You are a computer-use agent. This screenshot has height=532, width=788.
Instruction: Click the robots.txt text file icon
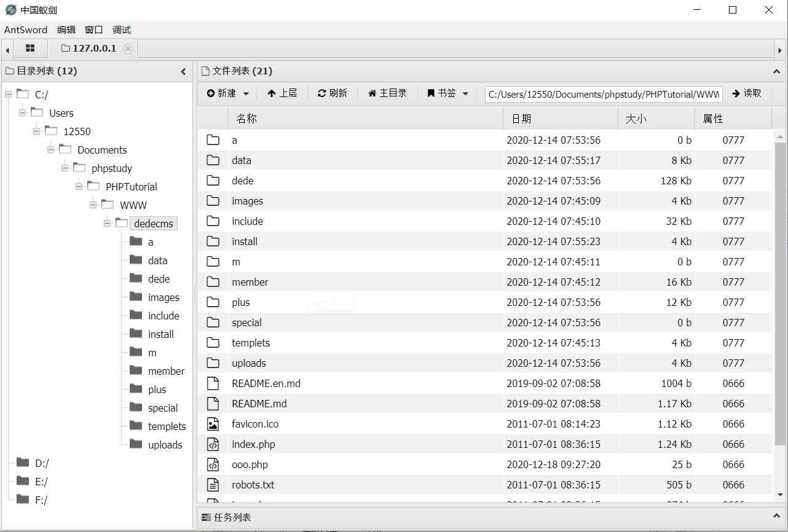click(x=213, y=485)
